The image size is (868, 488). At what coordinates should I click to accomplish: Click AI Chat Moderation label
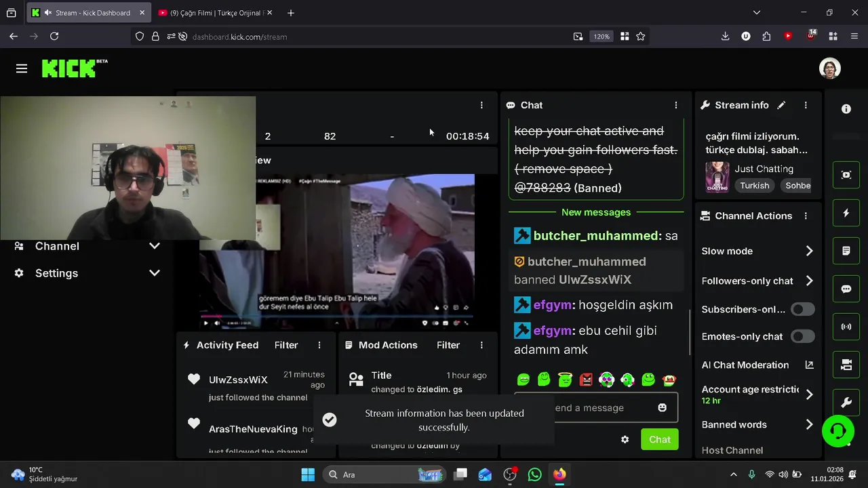745,365
